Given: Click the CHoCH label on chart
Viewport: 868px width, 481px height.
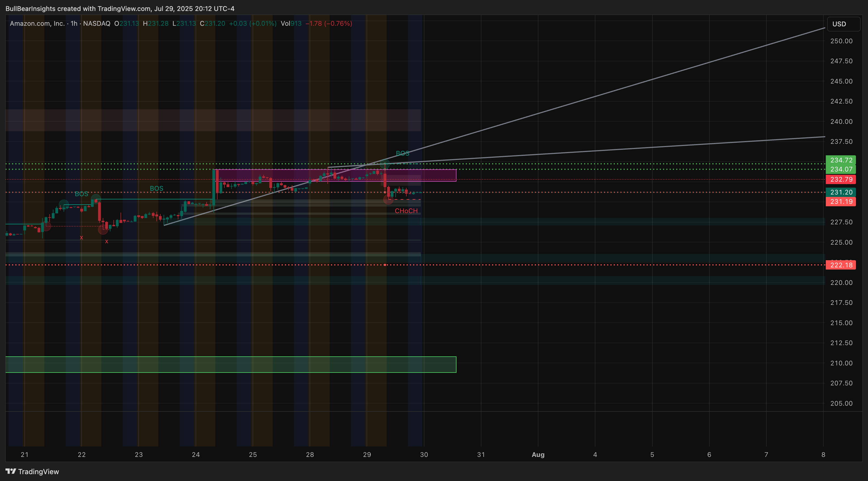Looking at the screenshot, I should click(x=406, y=211).
